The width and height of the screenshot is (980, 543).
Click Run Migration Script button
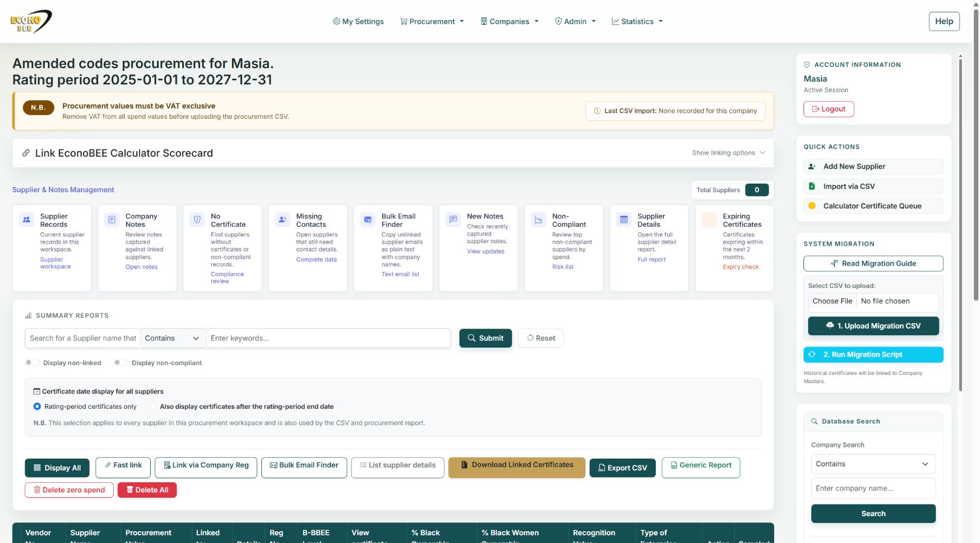[873, 355]
